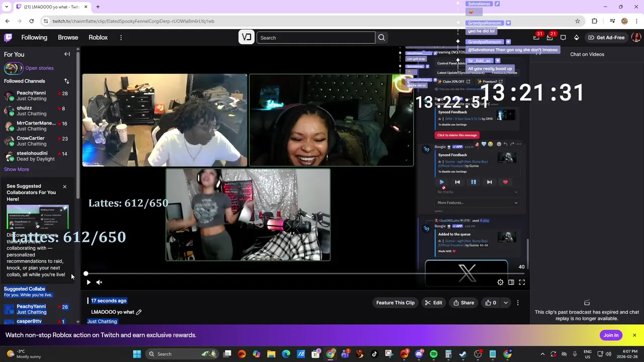Dismiss the Roblox rewards banner

click(634, 335)
